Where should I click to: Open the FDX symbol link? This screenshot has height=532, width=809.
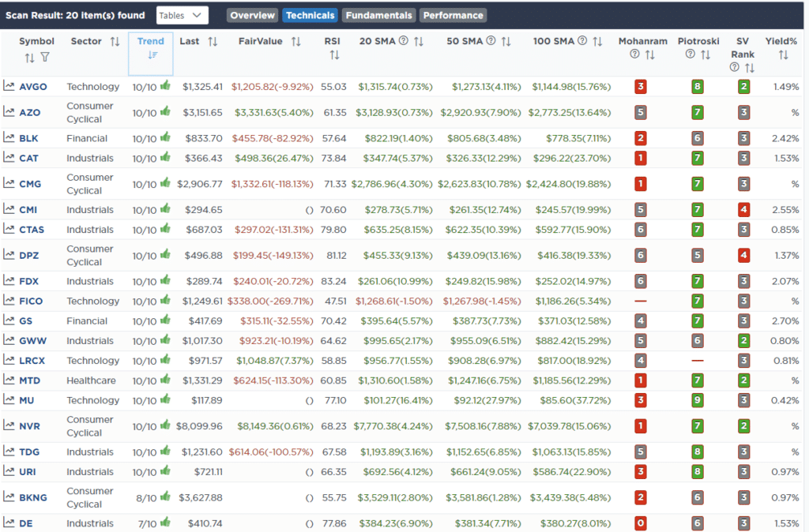[x=29, y=281]
